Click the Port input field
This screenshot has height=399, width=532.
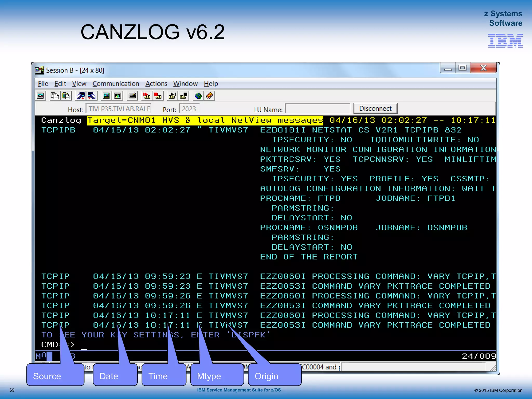point(189,109)
